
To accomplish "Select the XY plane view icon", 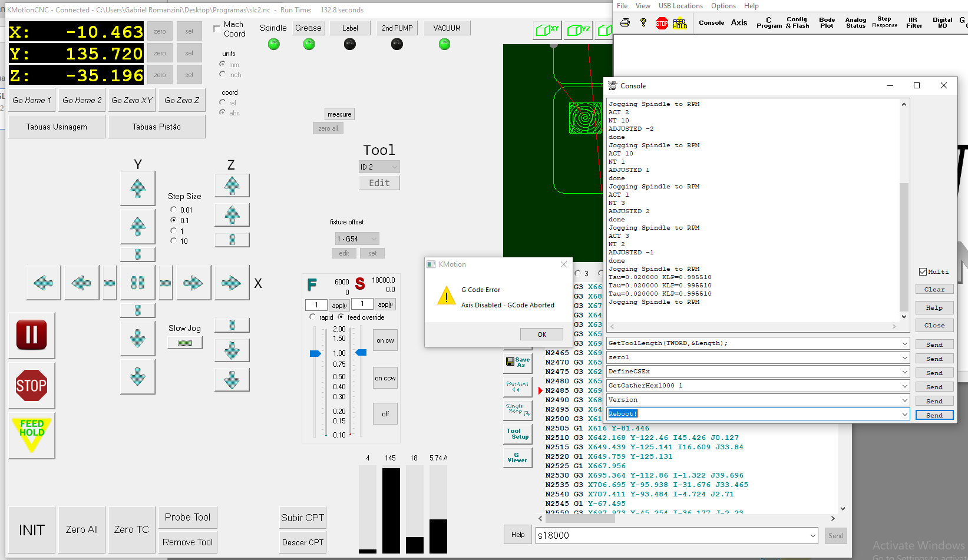I will (x=547, y=30).
